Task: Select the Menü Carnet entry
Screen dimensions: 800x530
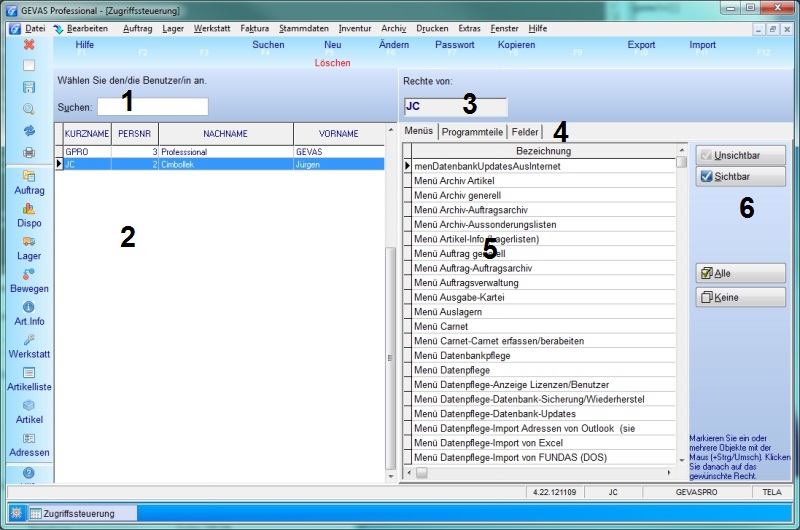Action: (543, 326)
